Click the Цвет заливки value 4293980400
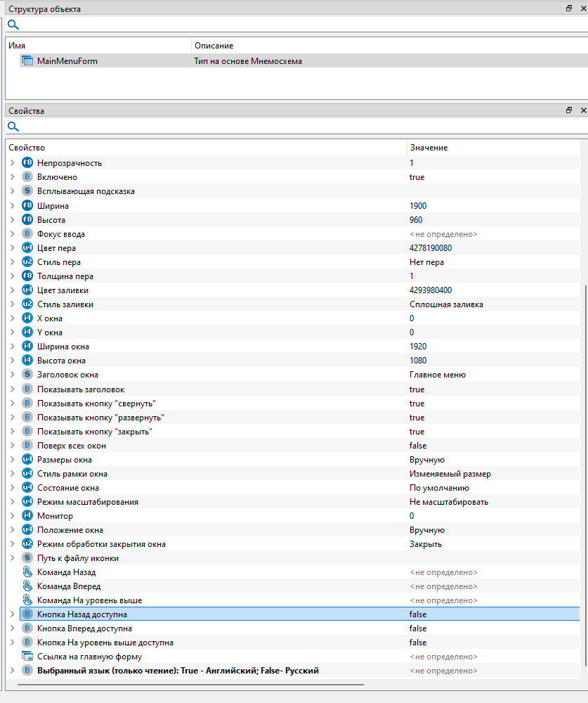Screen dimensions: 588x703 pos(432,290)
